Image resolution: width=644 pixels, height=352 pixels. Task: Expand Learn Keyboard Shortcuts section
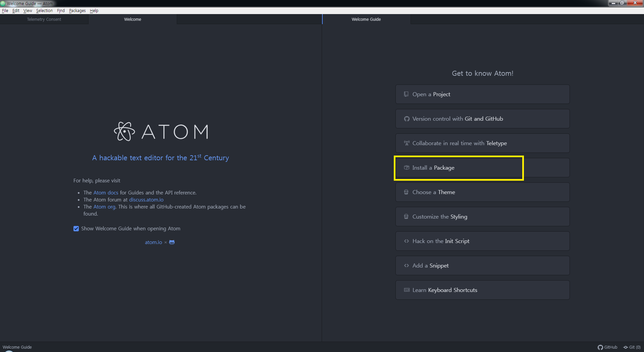point(482,290)
